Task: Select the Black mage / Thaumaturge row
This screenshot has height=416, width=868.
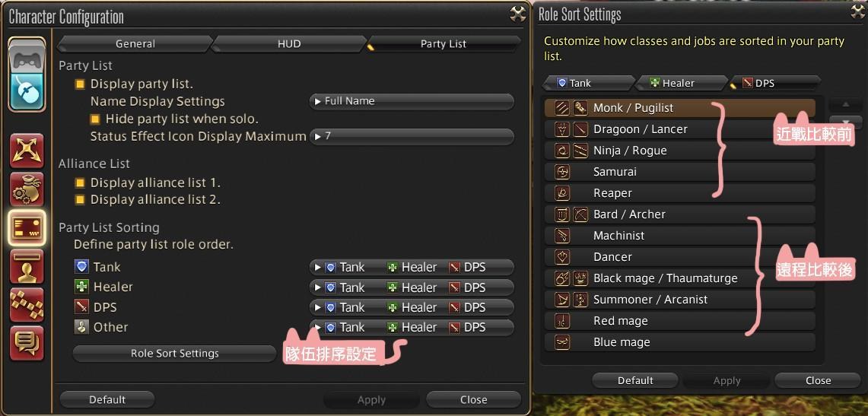Action: 680,278
